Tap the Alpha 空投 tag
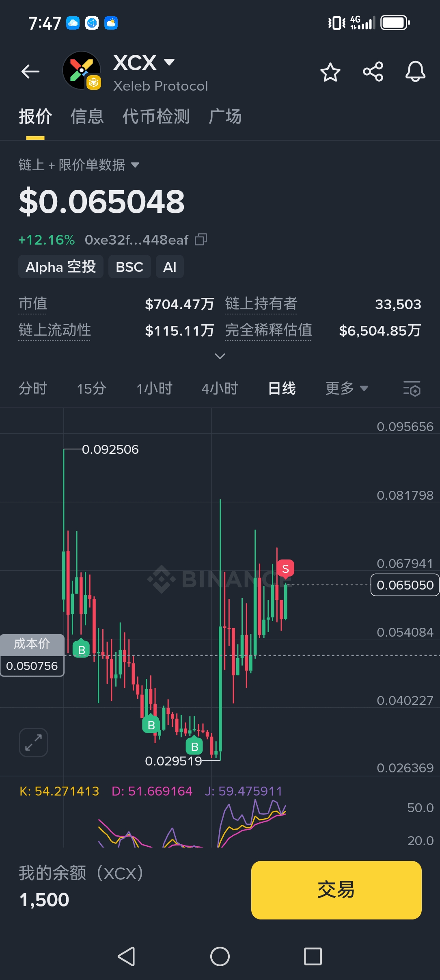This screenshot has height=980, width=440. (61, 267)
